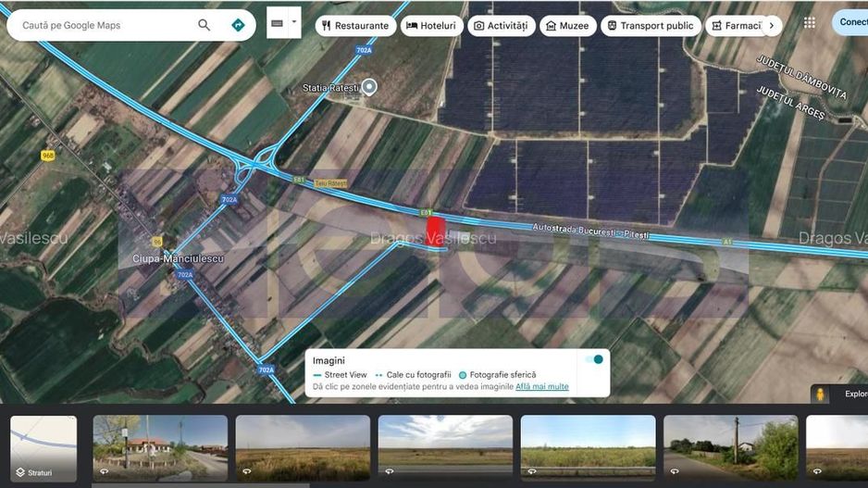Click the Ciupa-Mănciulescu village label
The image size is (868, 488).
(x=179, y=258)
